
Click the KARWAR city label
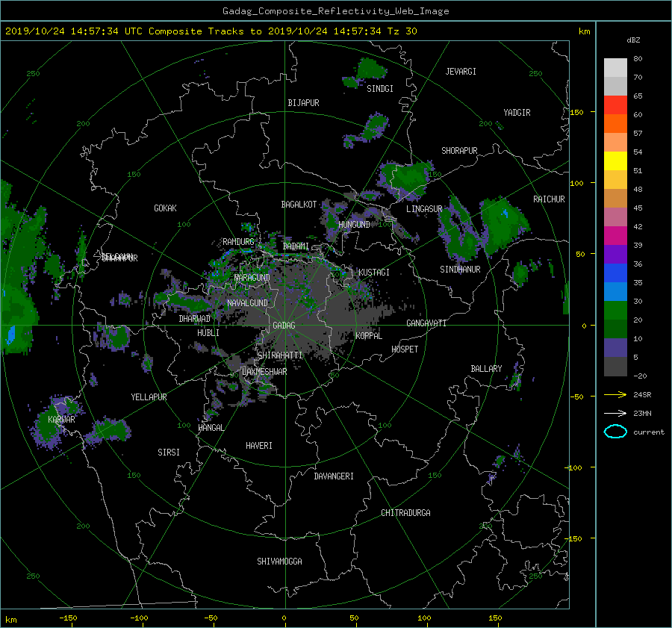click(x=61, y=420)
